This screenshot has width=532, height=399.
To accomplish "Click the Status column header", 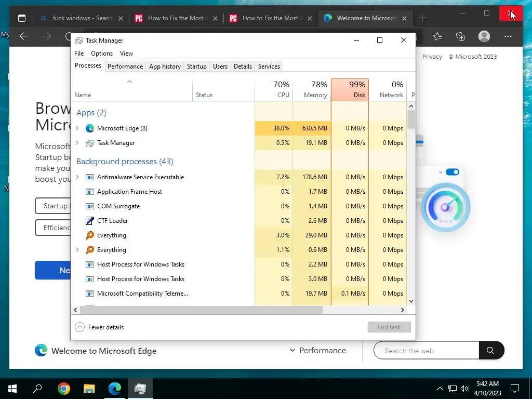I will [223, 90].
